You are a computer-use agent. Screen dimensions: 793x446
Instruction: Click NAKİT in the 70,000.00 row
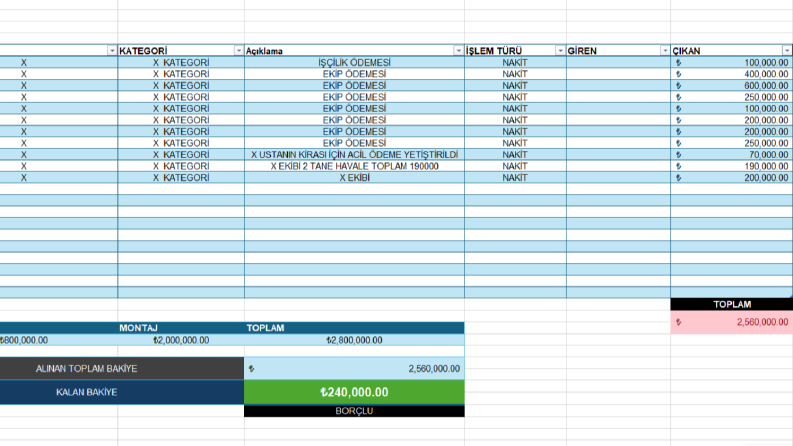515,154
